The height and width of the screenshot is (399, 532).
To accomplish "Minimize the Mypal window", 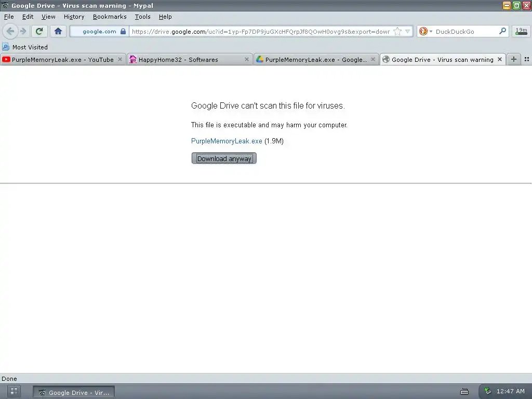I will click(507, 5).
